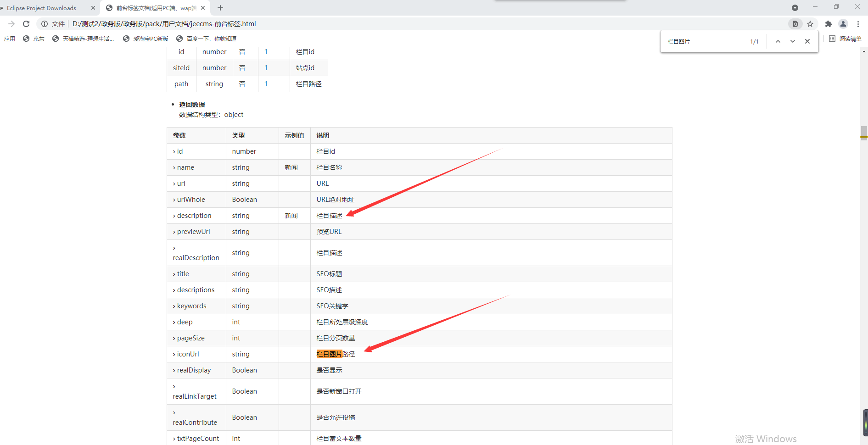
Task: Click the realDisplay parameter cell
Action: 196,370
